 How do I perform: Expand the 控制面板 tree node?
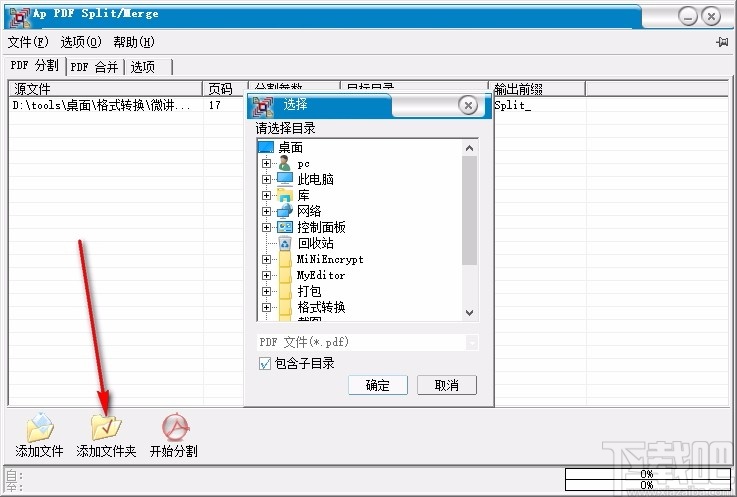point(267,227)
